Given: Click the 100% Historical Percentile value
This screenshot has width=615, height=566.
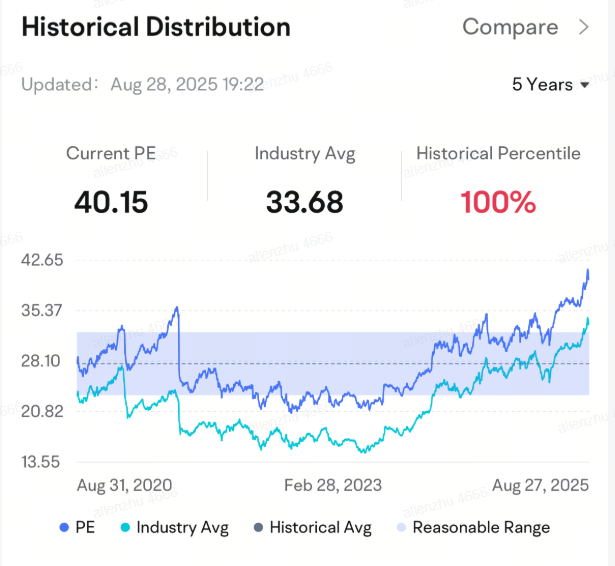Looking at the screenshot, I should point(498,202).
